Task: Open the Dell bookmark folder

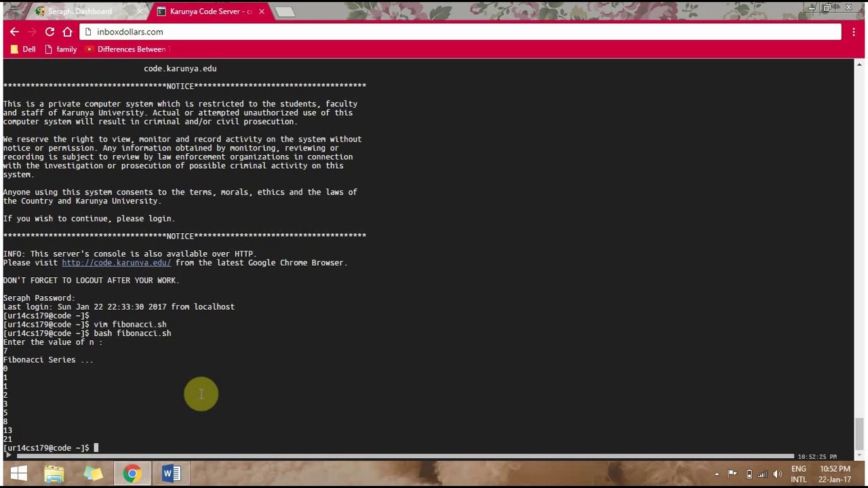Action: [22, 49]
